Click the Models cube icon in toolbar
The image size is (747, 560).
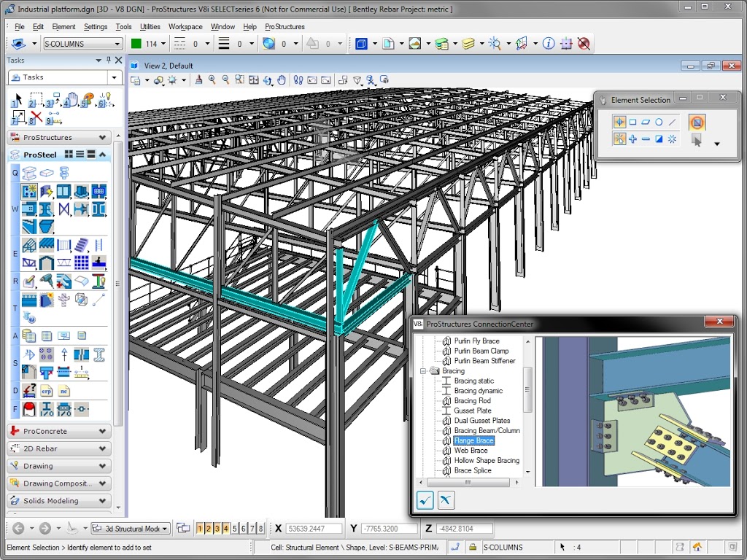pyautogui.click(x=362, y=44)
